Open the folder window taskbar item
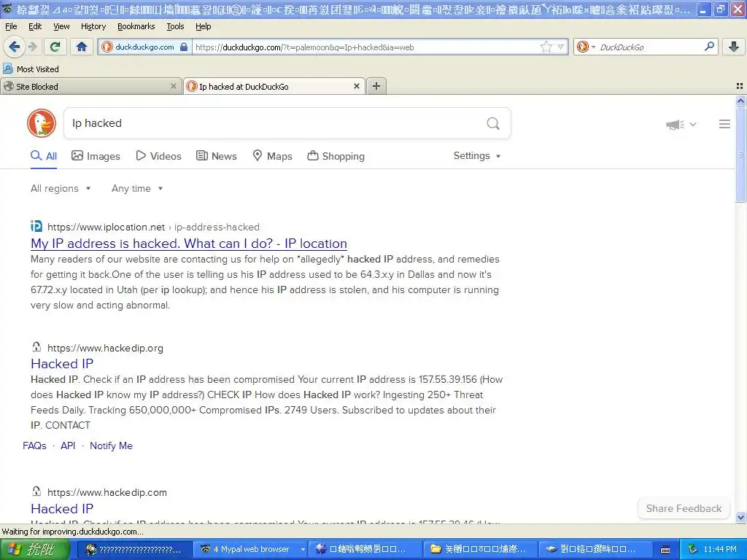 point(480,549)
